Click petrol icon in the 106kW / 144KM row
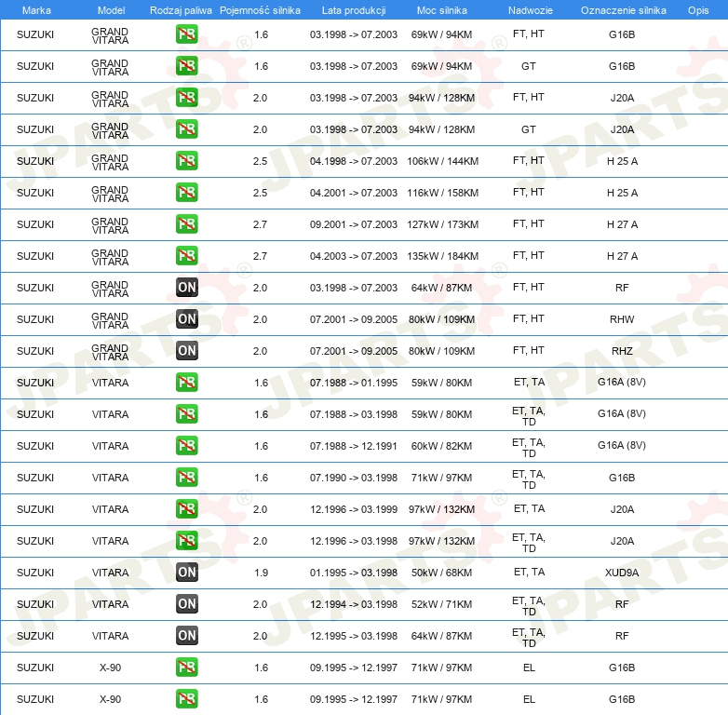 pyautogui.click(x=186, y=160)
